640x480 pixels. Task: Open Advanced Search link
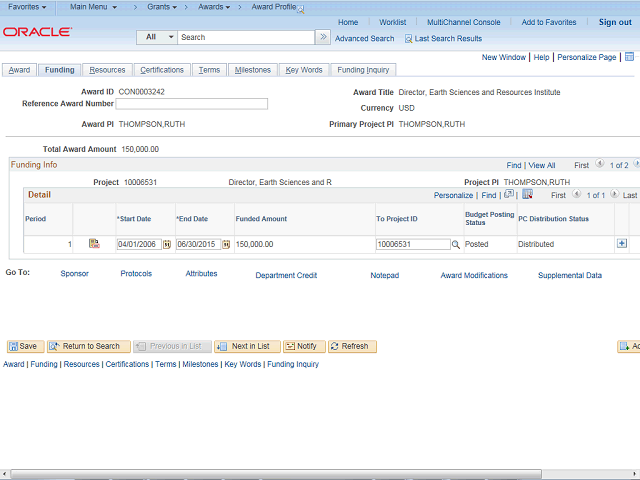click(x=364, y=39)
